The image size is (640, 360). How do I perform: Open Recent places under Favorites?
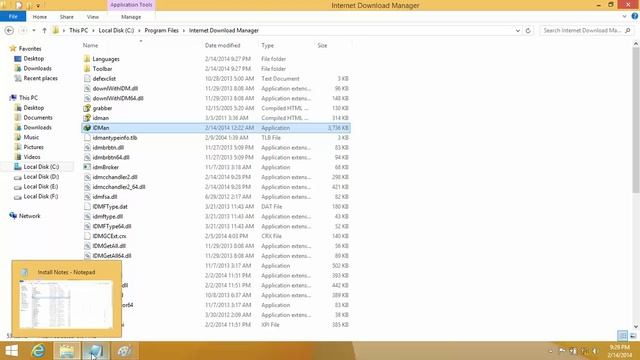[40, 78]
